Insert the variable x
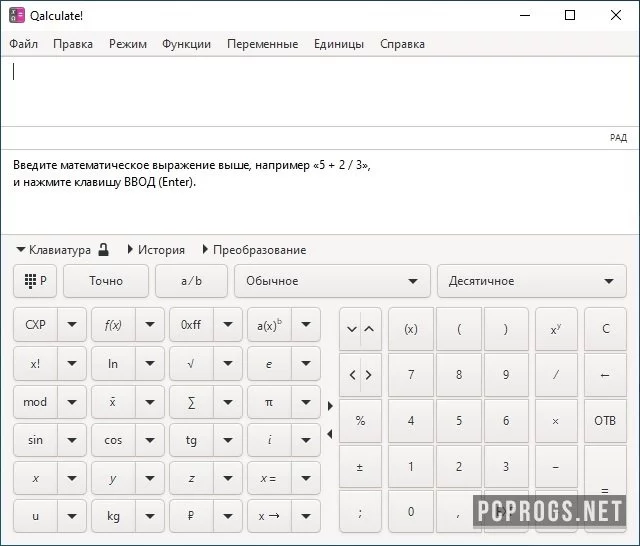The image size is (640, 546). pyautogui.click(x=36, y=478)
